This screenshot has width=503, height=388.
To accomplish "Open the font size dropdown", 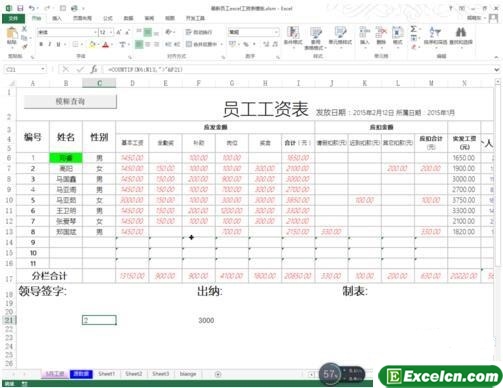I will click(x=111, y=32).
